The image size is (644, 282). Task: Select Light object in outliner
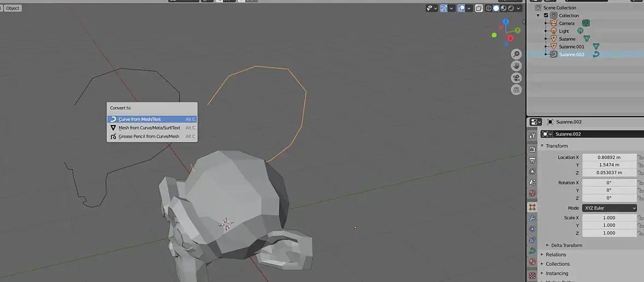pyautogui.click(x=564, y=31)
